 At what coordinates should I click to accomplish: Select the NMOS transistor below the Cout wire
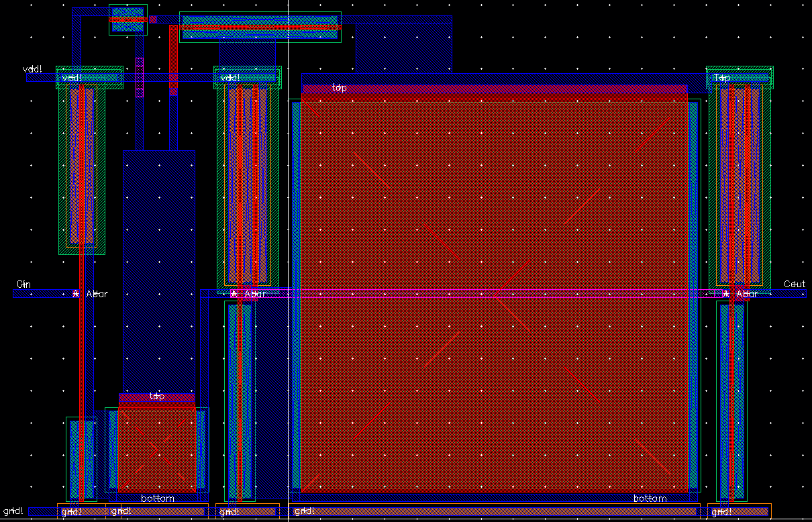pos(731,401)
